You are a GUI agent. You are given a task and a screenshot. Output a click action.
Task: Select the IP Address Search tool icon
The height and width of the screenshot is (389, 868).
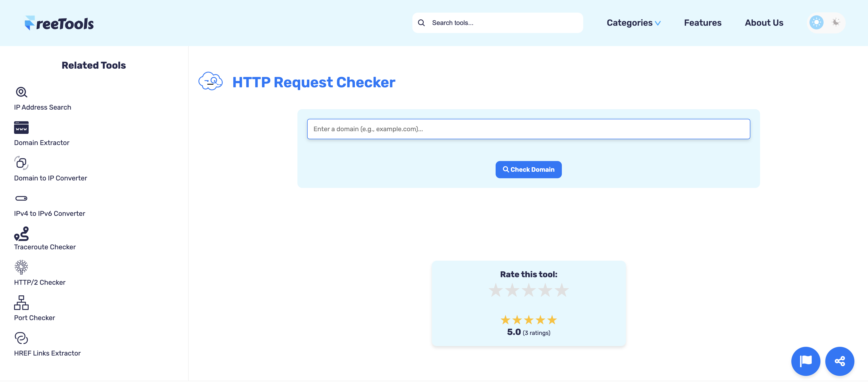coord(21,92)
